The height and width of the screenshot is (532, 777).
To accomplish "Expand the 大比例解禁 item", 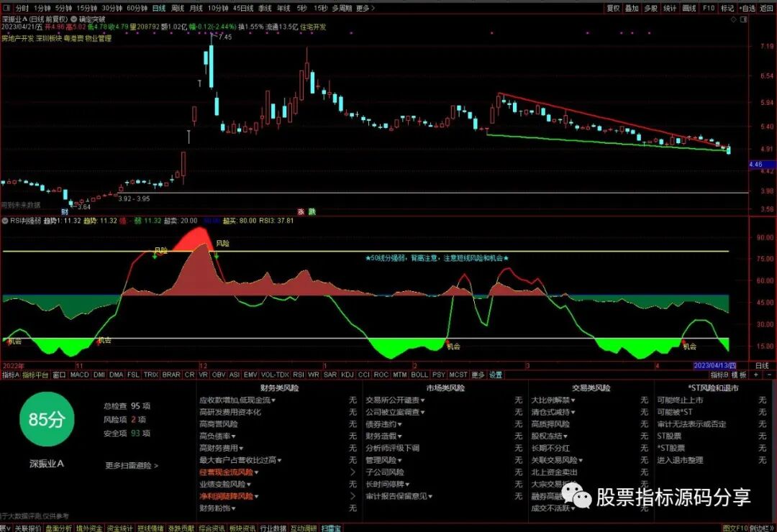I will (553, 400).
